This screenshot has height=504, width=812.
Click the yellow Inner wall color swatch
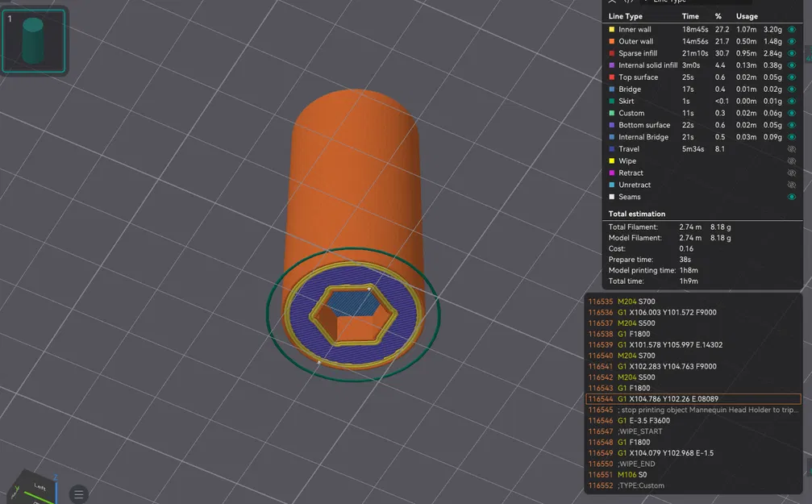[611, 30]
